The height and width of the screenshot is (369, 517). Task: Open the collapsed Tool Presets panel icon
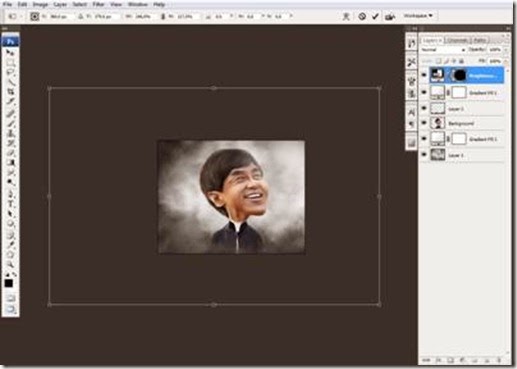(x=412, y=62)
